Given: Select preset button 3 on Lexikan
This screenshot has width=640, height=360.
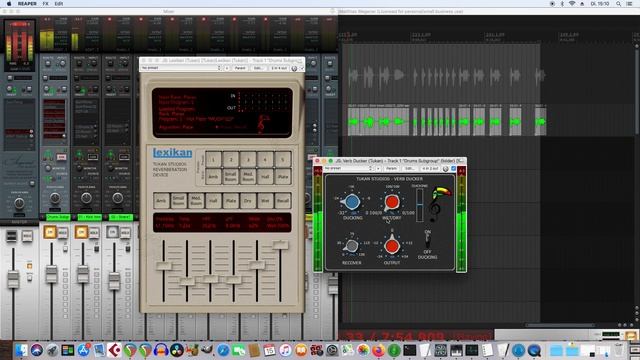Looking at the screenshot, I should 248,160.
